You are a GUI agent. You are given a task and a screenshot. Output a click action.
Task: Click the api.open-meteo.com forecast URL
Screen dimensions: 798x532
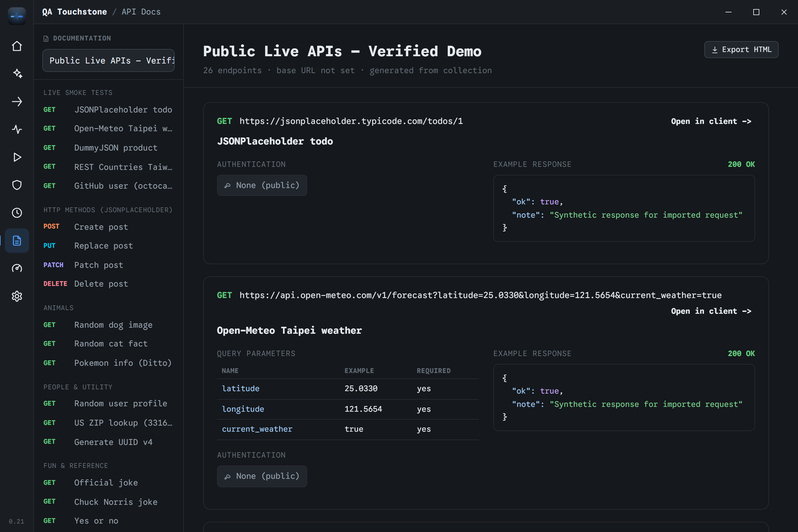click(480, 295)
